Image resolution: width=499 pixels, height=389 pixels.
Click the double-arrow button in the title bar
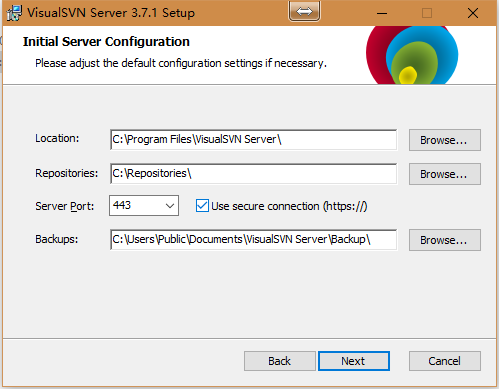tap(304, 11)
